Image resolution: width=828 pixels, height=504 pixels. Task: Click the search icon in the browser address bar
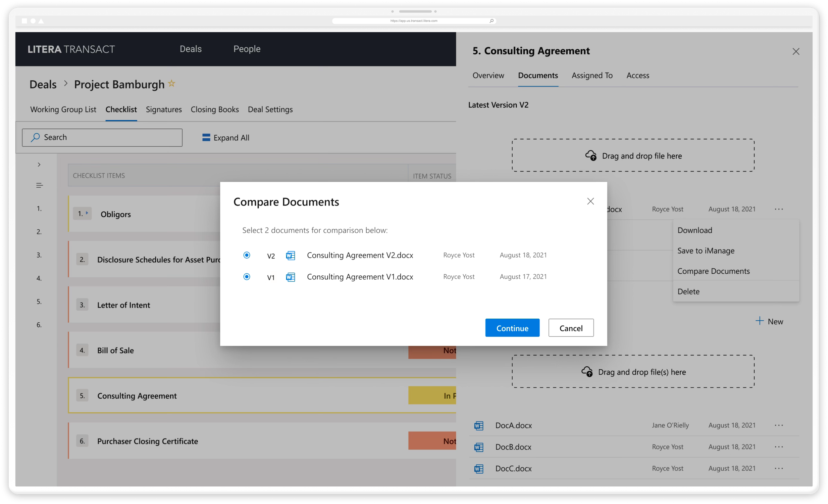coord(491,21)
